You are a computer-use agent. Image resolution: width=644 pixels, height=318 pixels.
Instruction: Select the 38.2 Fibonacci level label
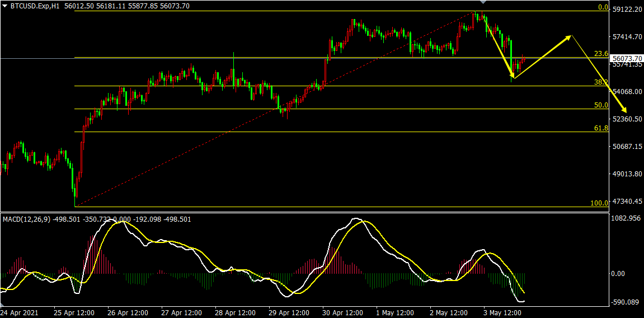pyautogui.click(x=601, y=82)
